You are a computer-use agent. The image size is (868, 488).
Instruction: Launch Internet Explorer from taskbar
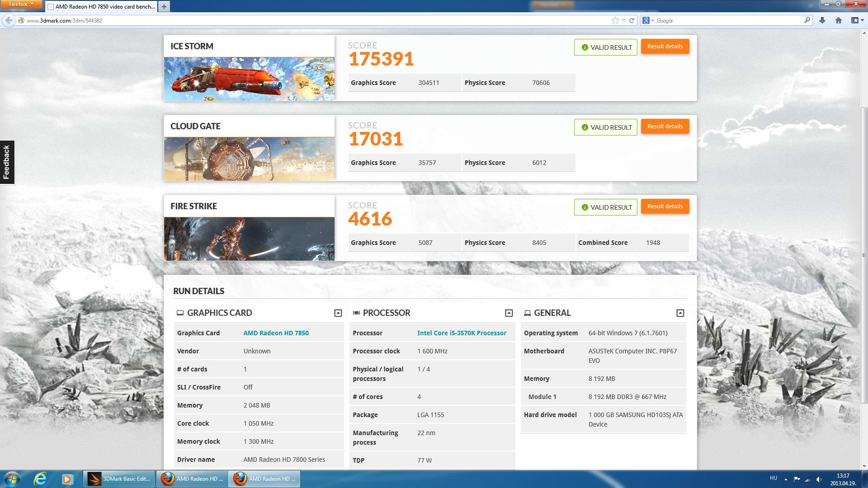(40, 479)
